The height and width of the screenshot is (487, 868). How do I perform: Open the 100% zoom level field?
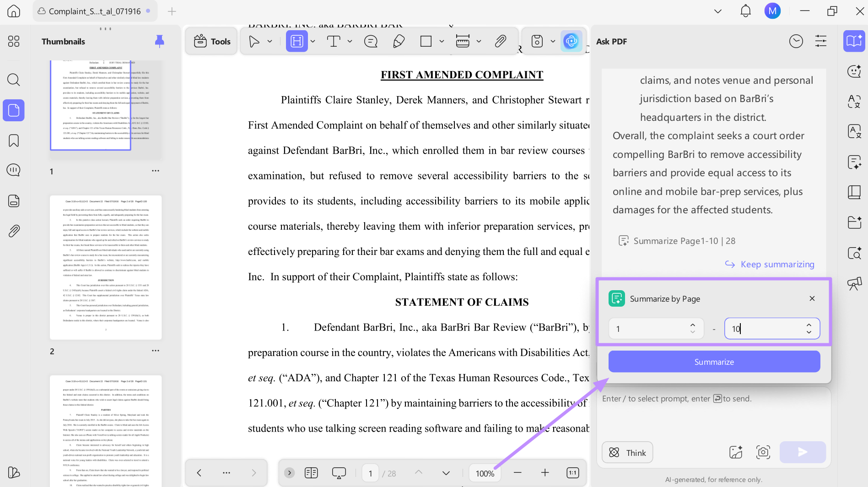click(485, 473)
